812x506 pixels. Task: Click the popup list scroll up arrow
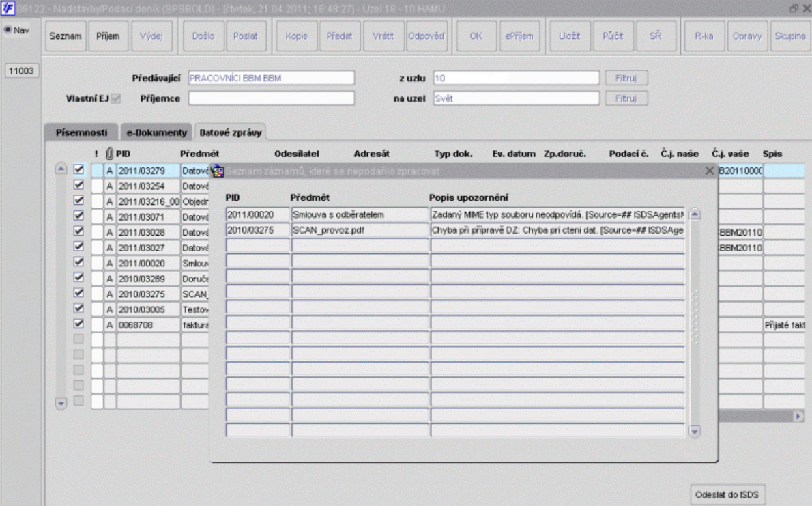[x=695, y=214]
